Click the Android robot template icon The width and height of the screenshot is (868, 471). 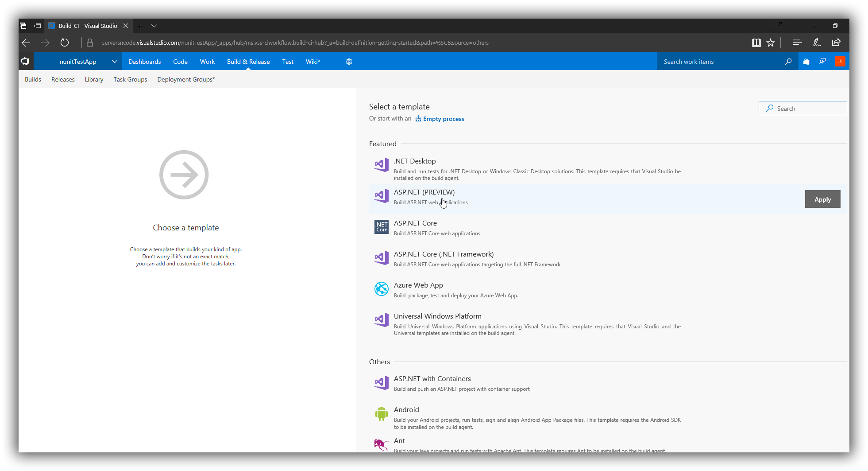coord(381,413)
